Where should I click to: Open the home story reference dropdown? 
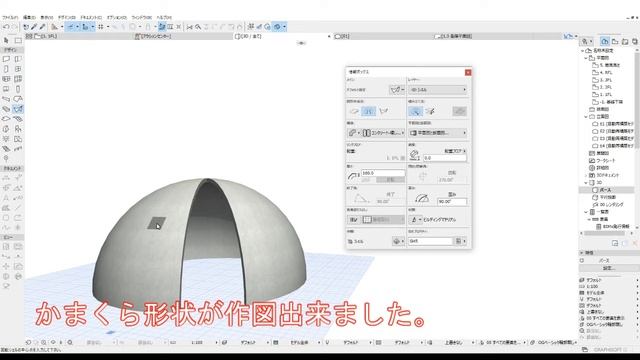(455, 151)
